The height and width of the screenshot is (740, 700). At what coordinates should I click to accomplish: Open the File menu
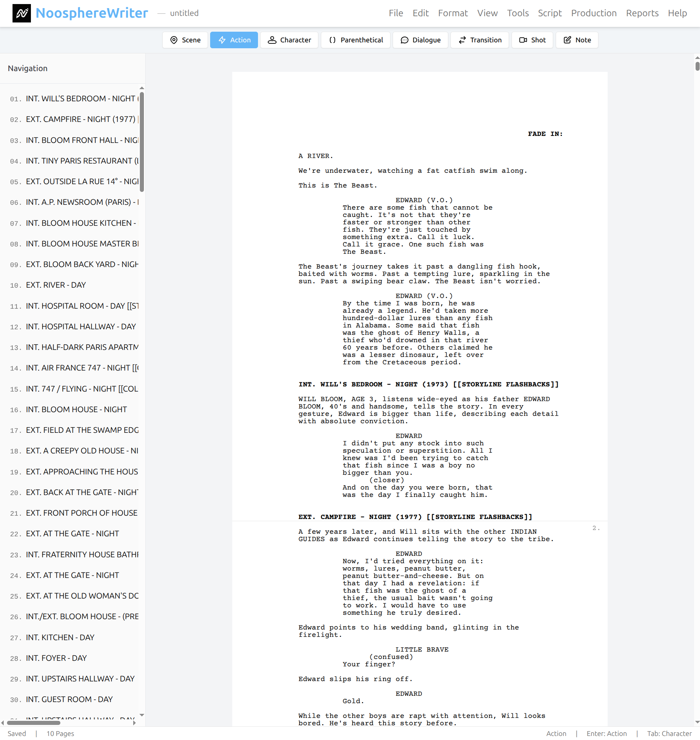pyautogui.click(x=396, y=13)
